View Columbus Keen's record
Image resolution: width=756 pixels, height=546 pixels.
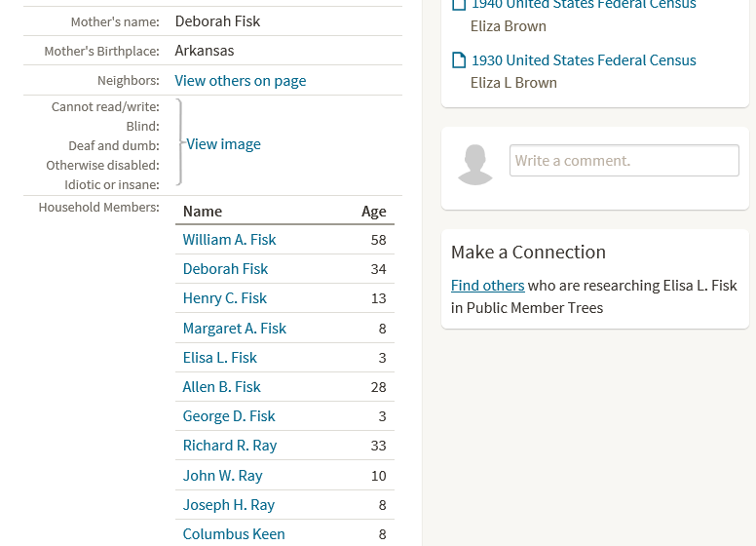[x=234, y=534]
